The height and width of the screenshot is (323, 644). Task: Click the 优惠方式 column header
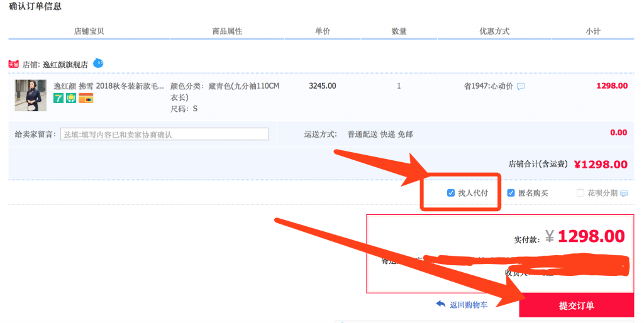[494, 31]
